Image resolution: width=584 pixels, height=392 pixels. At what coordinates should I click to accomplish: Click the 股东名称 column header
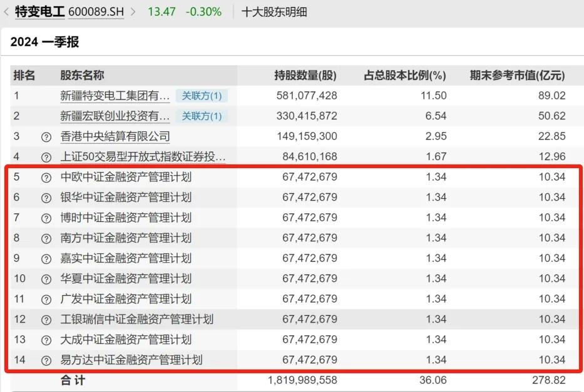pyautogui.click(x=83, y=76)
